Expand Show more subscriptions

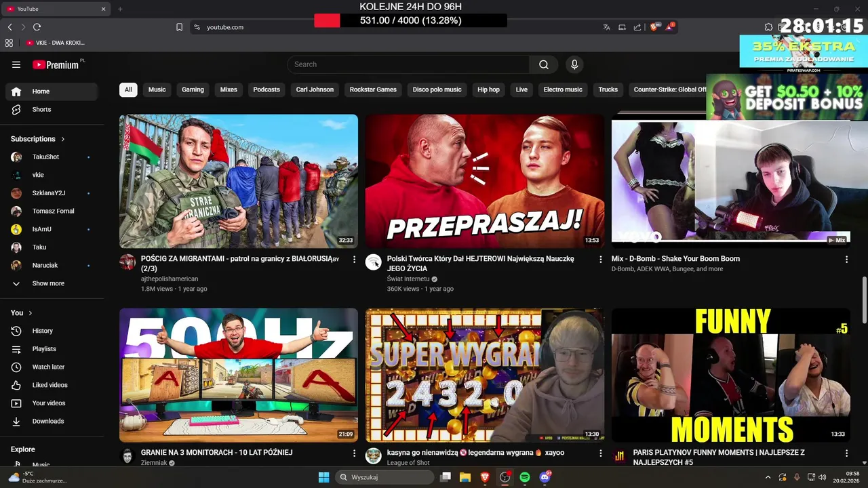[52, 283]
